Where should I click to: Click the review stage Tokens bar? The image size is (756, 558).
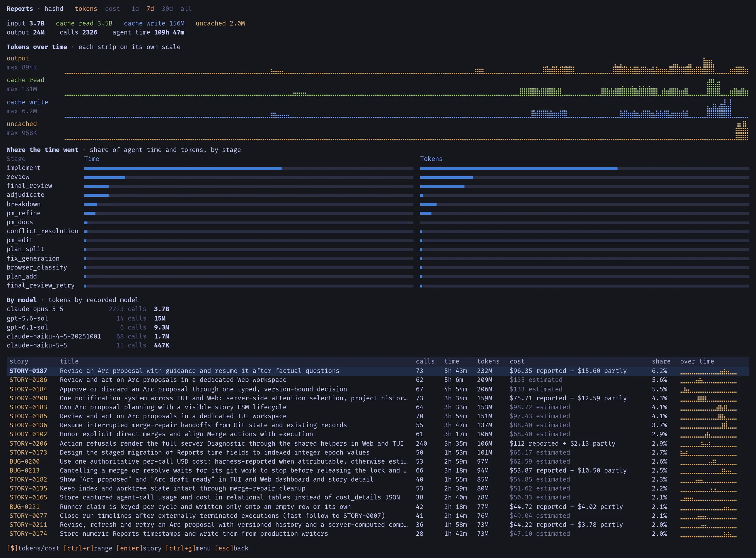click(585, 177)
